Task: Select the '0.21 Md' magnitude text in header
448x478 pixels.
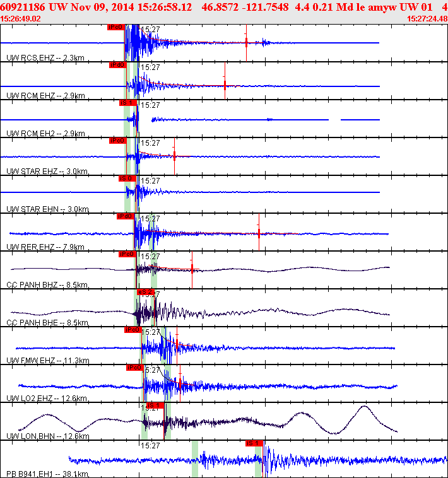Action: click(x=332, y=7)
